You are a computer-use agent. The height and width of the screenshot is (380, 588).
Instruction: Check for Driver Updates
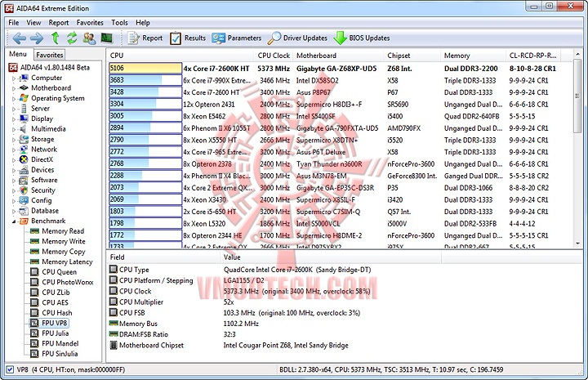[x=298, y=38]
